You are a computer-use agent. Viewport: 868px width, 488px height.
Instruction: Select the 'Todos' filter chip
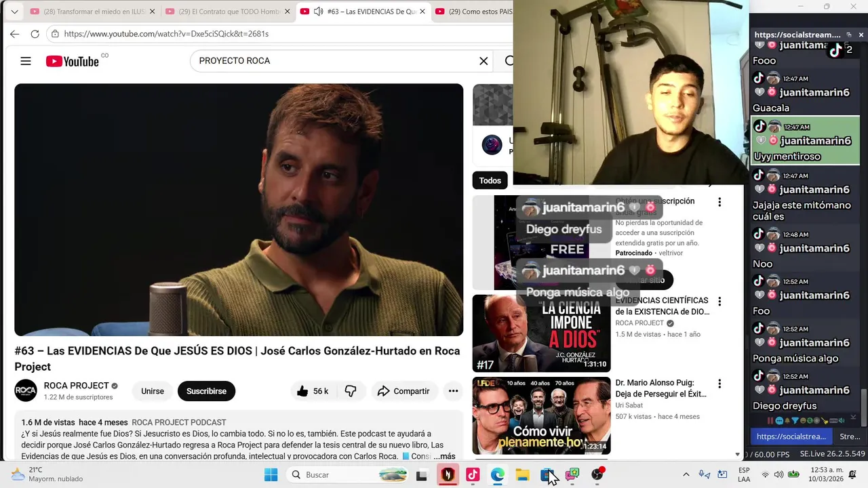pyautogui.click(x=490, y=180)
